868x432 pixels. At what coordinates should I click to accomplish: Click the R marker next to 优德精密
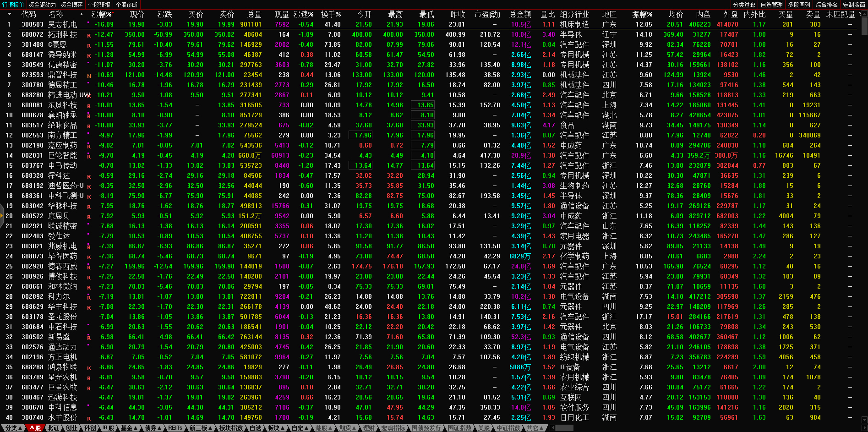89,66
